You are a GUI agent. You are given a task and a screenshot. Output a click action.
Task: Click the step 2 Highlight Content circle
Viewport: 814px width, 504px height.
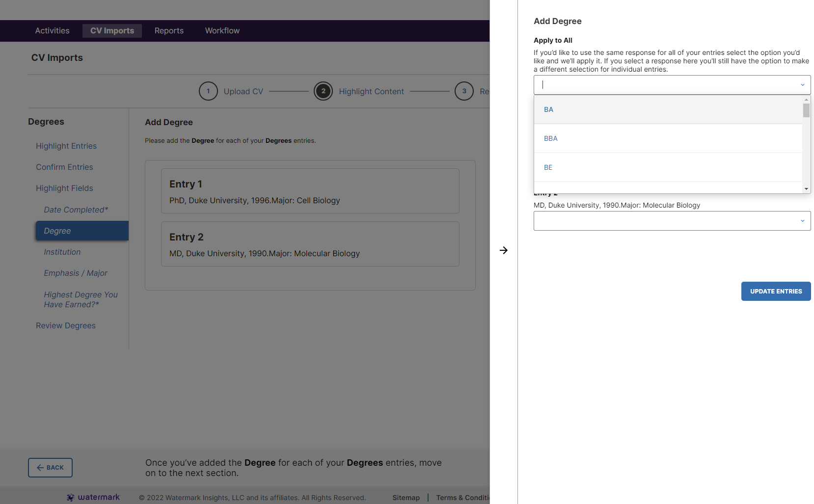(x=324, y=91)
